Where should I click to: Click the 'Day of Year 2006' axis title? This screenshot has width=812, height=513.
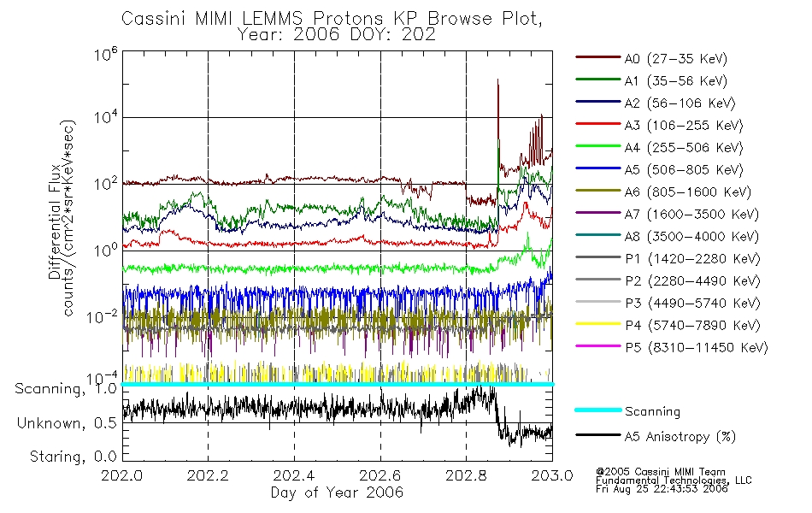(337, 492)
